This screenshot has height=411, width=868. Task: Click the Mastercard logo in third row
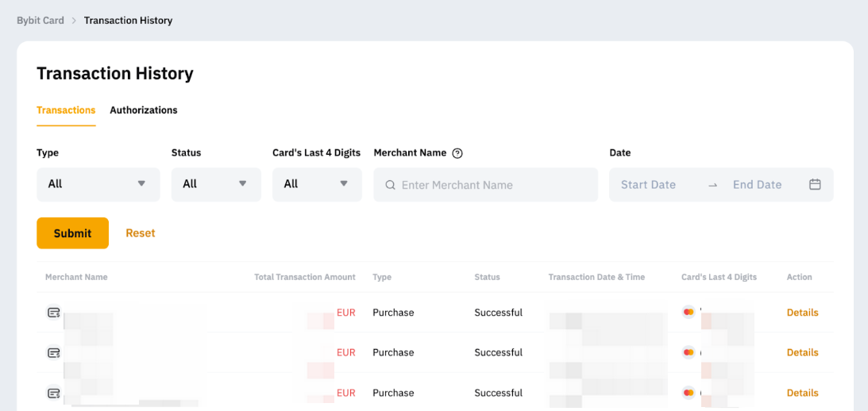click(689, 393)
